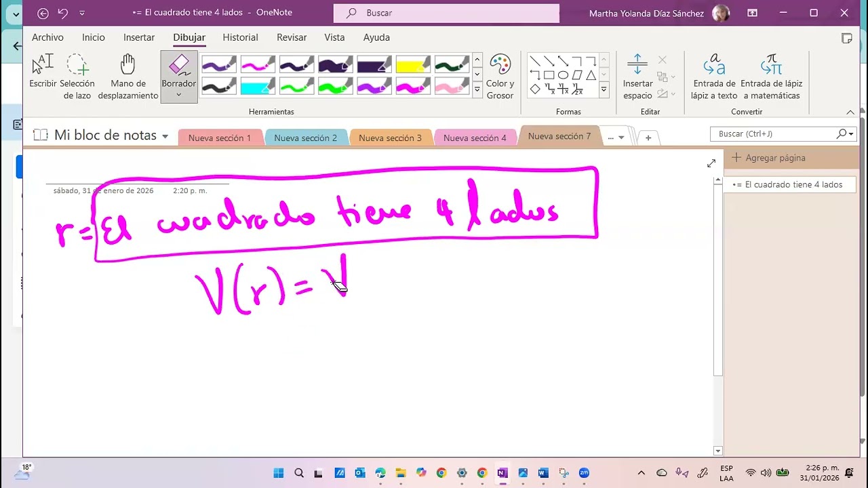Open Nueva sección 2 tab
Screen dimensions: 868x488
[x=306, y=138]
